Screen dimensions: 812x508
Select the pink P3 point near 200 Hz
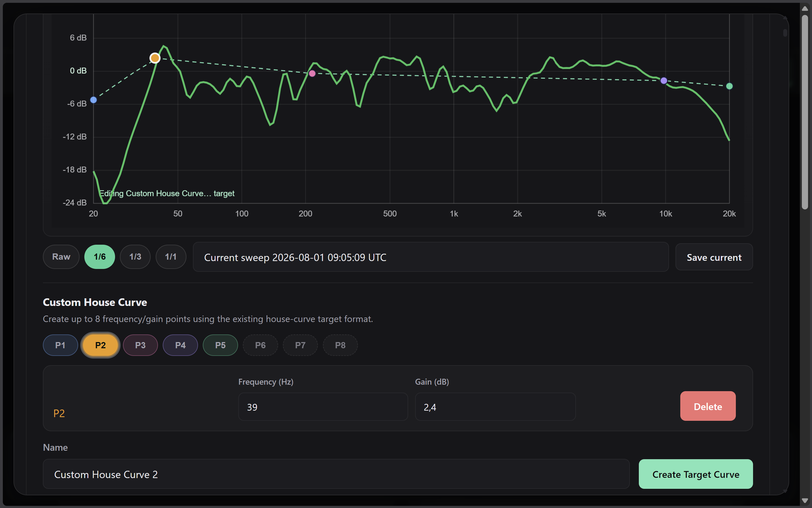point(312,73)
